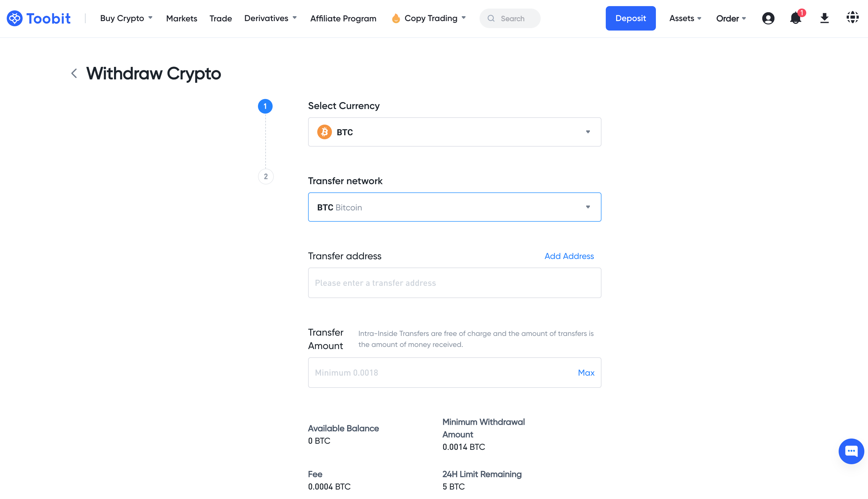Expand the Order dropdown menu
The width and height of the screenshot is (868, 499).
[x=731, y=19]
